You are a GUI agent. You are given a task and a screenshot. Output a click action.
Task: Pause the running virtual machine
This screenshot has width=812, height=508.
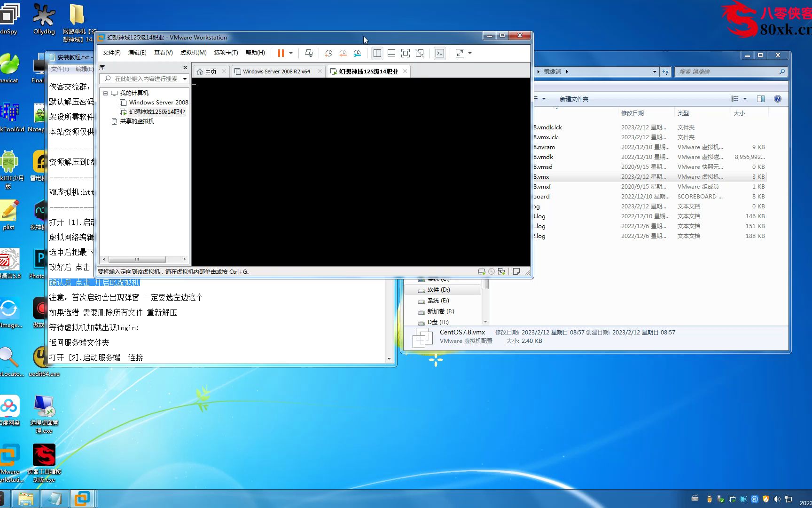click(281, 53)
